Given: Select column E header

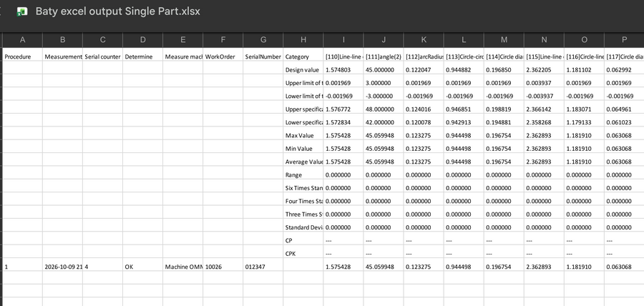Looking at the screenshot, I should click(x=182, y=40).
